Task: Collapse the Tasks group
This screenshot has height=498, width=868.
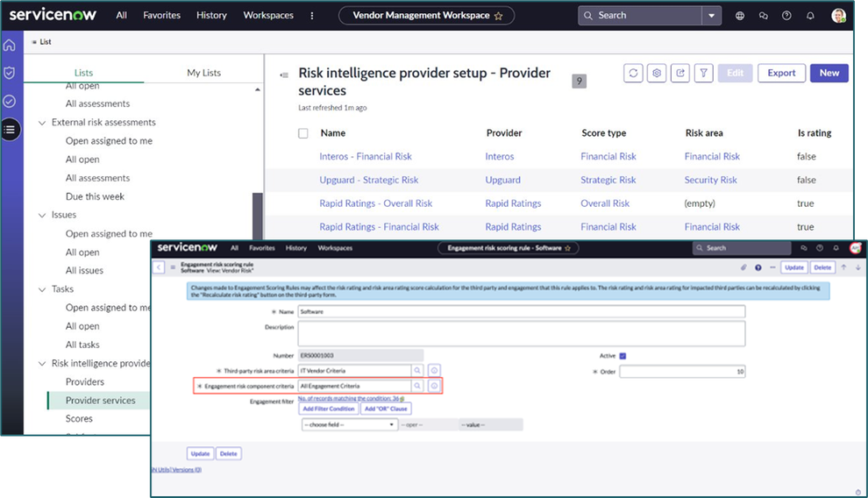Action: 42,289
